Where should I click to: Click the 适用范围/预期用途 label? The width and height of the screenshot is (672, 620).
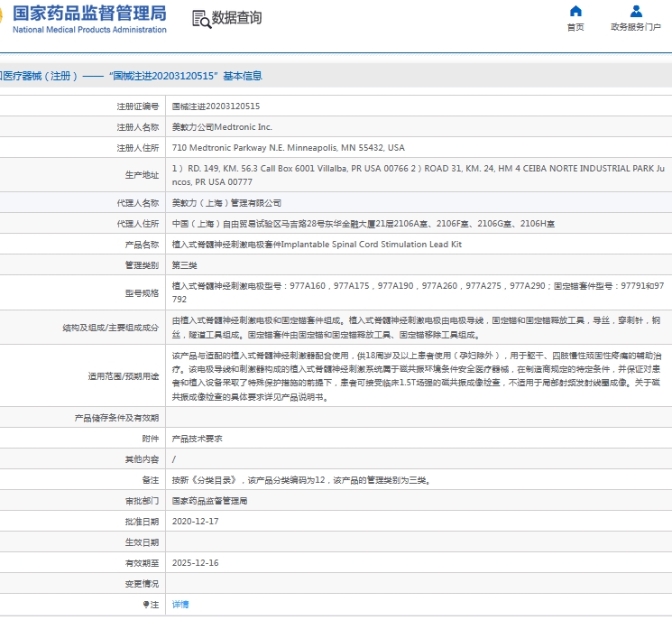pyautogui.click(x=124, y=376)
